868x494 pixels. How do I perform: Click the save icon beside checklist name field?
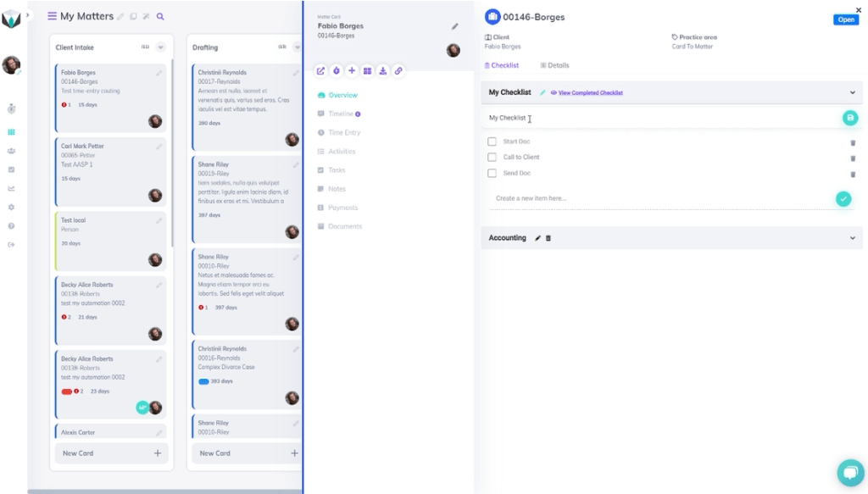[849, 119]
